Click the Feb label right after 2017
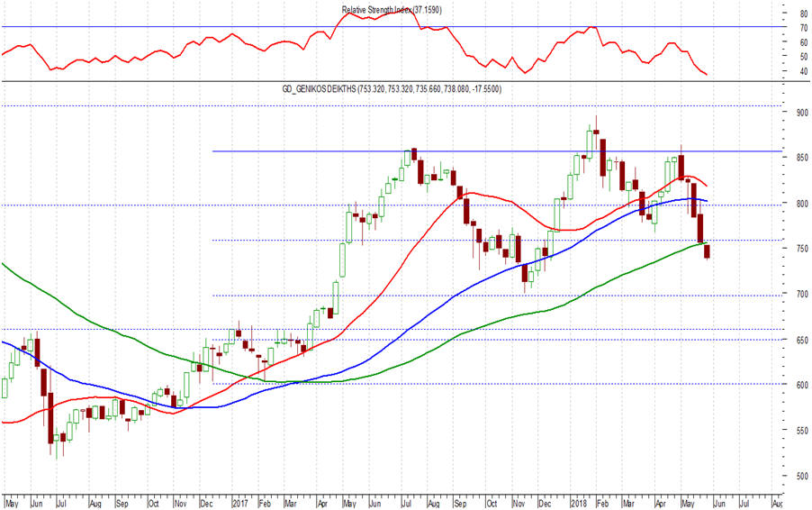The image size is (812, 510). (x=265, y=504)
